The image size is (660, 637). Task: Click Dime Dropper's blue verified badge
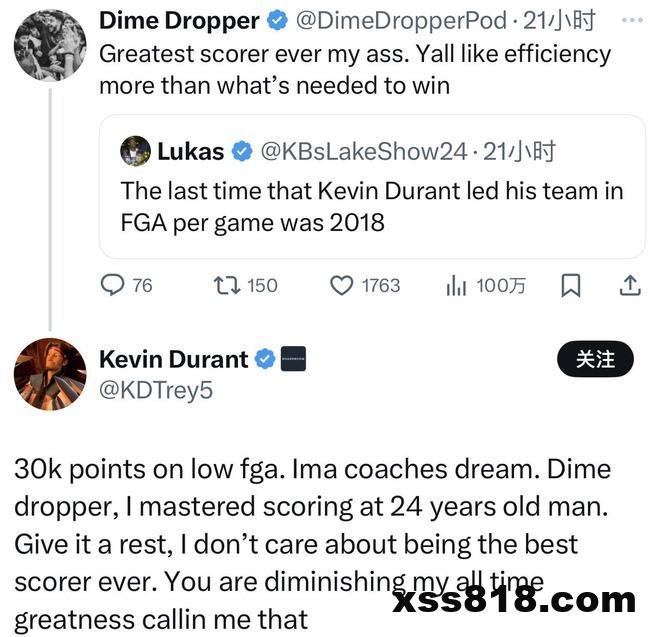pos(277,20)
